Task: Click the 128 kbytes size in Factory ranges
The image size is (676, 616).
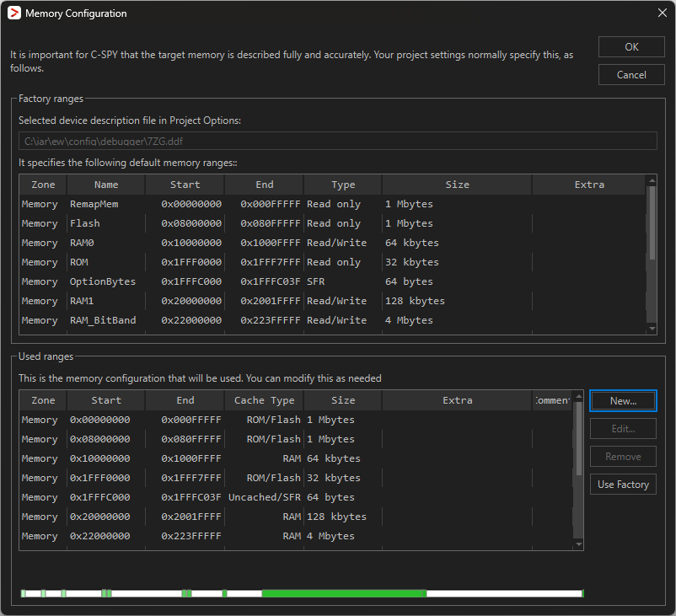Action: (415, 301)
